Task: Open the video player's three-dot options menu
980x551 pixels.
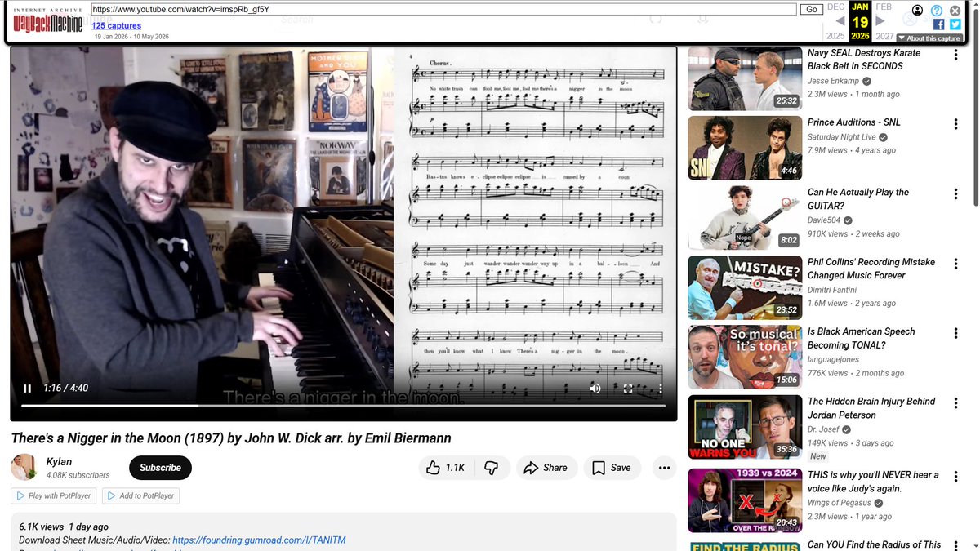Action: [661, 389]
